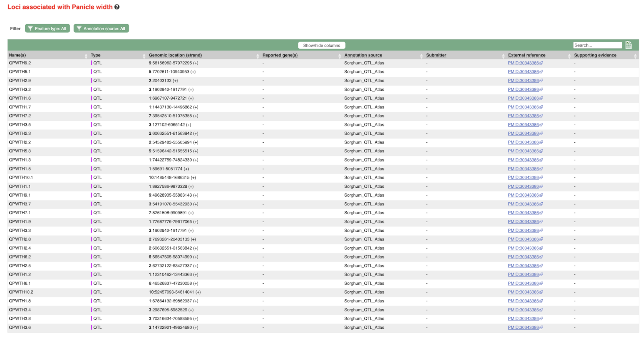Click the table Search input field

pyautogui.click(x=597, y=45)
